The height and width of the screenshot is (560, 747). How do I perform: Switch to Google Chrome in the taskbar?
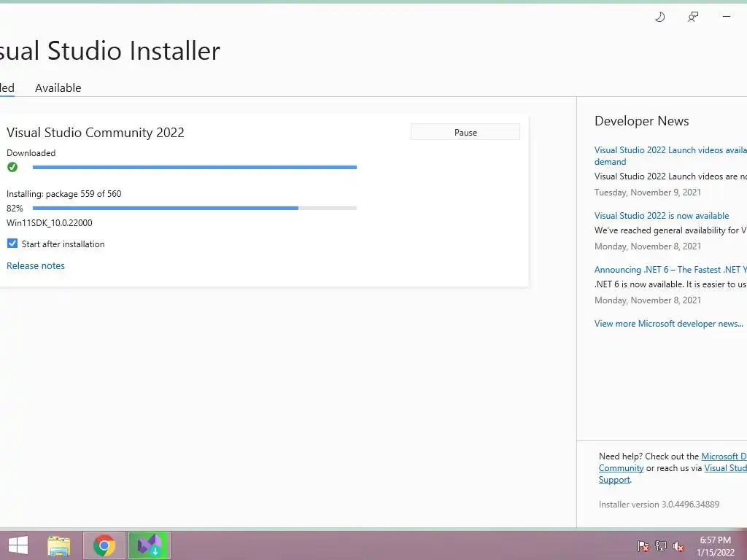click(104, 545)
